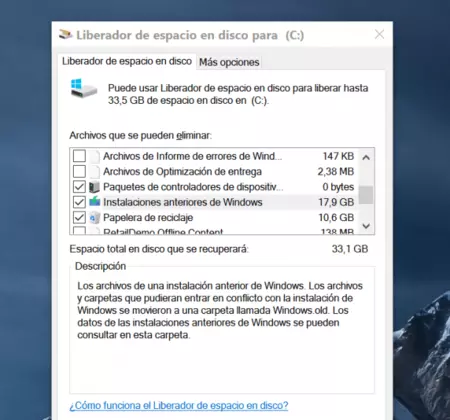Click the Disk Cleanup title bar icon

(65, 35)
